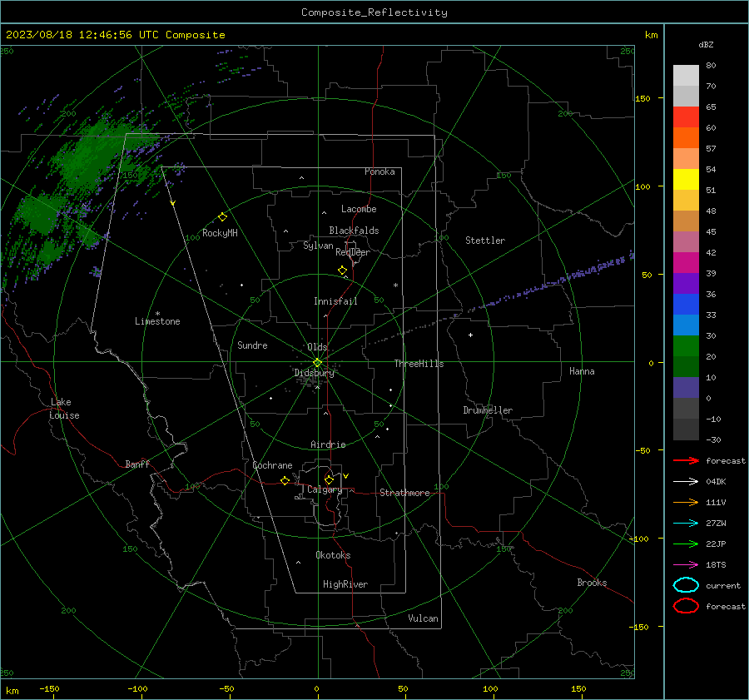Click the Blackfalds city label
This screenshot has width=749, height=700.
(354, 231)
